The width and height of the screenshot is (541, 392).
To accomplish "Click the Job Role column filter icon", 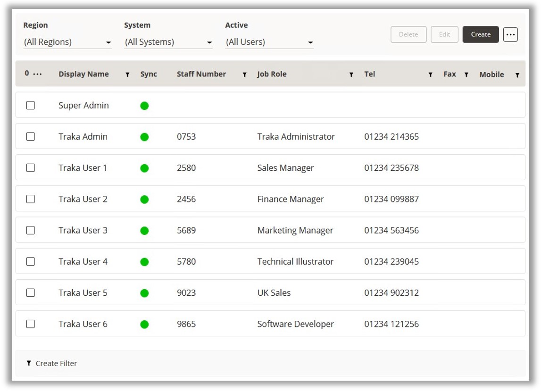I will (351, 75).
